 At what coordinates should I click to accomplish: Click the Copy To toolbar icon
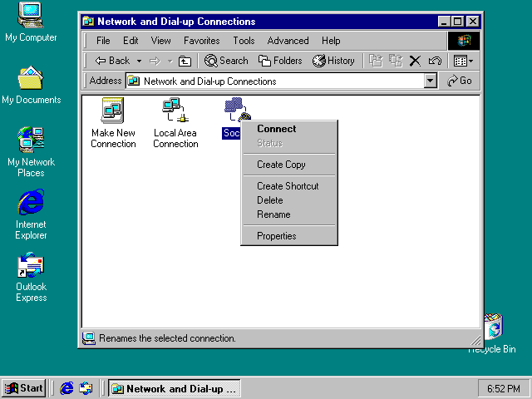tap(396, 61)
